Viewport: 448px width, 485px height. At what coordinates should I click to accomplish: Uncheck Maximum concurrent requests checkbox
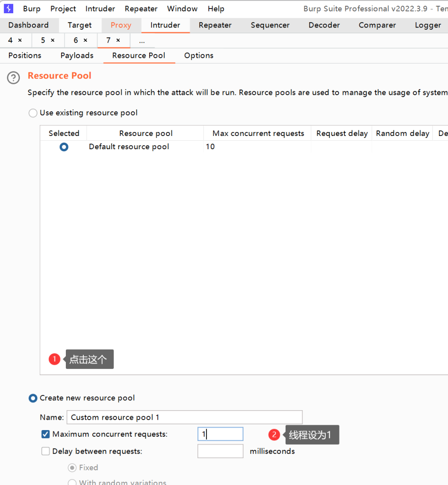pos(45,434)
